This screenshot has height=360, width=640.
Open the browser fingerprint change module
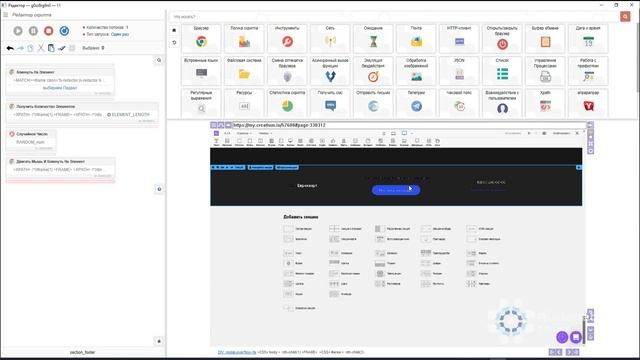[287, 71]
